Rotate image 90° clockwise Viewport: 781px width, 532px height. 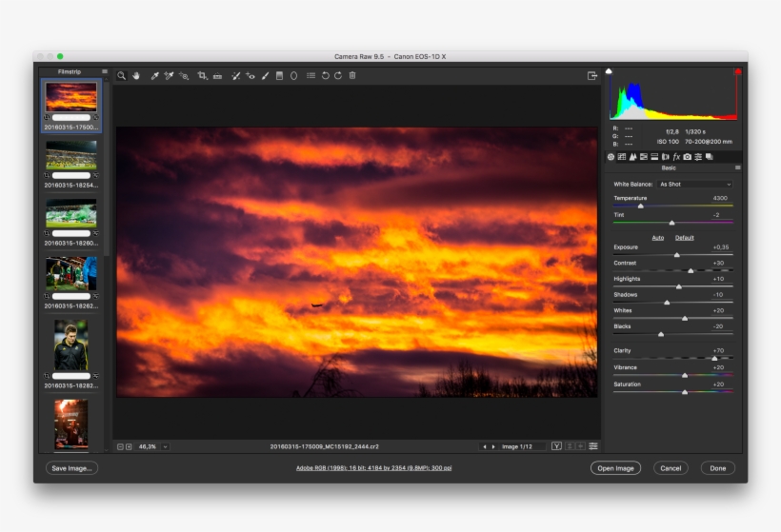click(x=338, y=75)
